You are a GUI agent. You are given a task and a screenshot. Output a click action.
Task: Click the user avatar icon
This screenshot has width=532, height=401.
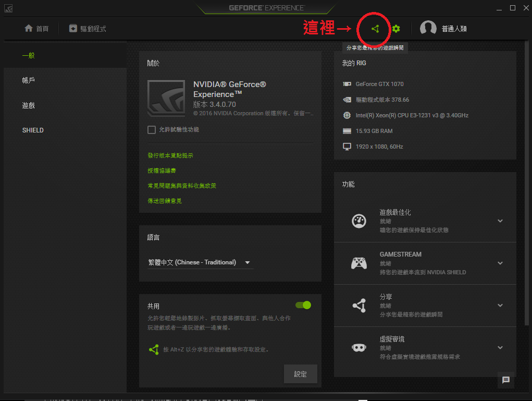point(428,28)
